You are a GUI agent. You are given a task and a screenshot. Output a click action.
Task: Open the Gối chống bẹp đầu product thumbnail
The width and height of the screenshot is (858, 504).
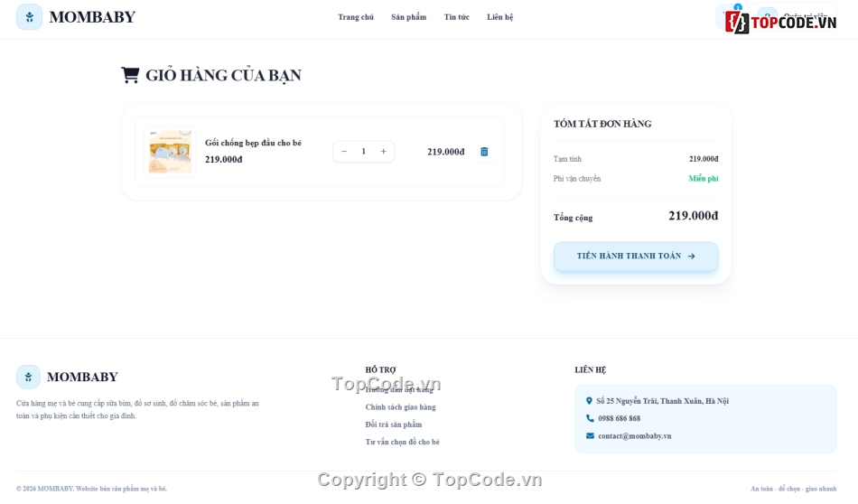point(170,152)
